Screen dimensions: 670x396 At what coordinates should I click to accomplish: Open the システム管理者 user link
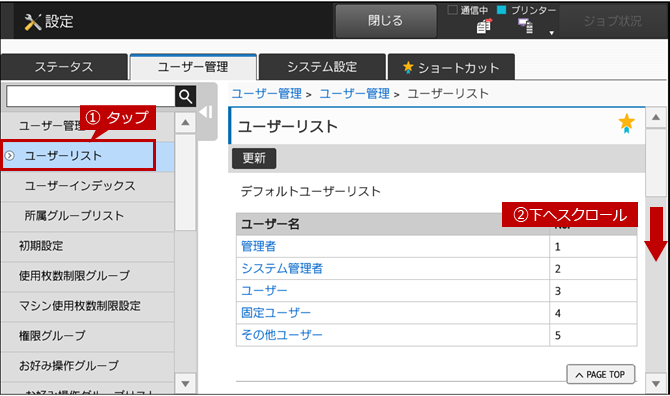click(282, 269)
